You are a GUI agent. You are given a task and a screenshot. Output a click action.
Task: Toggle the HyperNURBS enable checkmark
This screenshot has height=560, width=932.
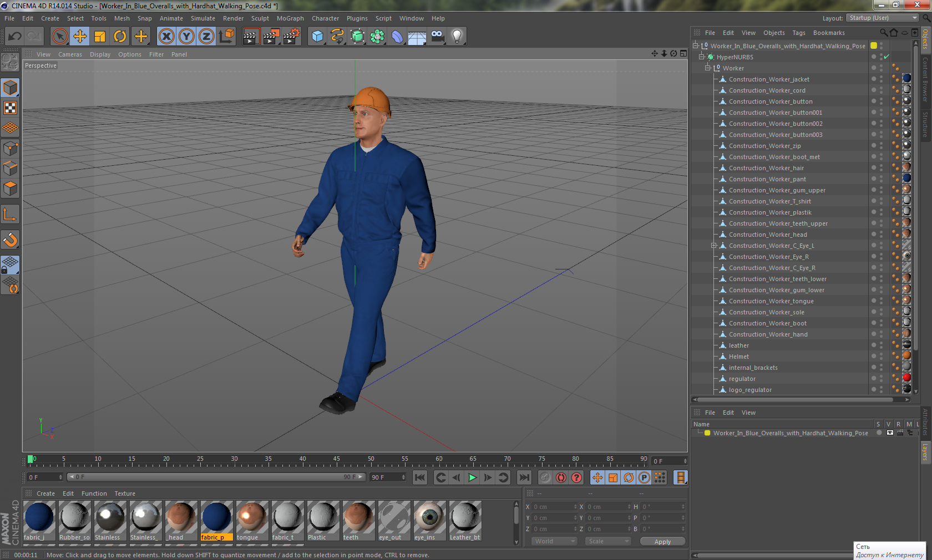coord(887,57)
